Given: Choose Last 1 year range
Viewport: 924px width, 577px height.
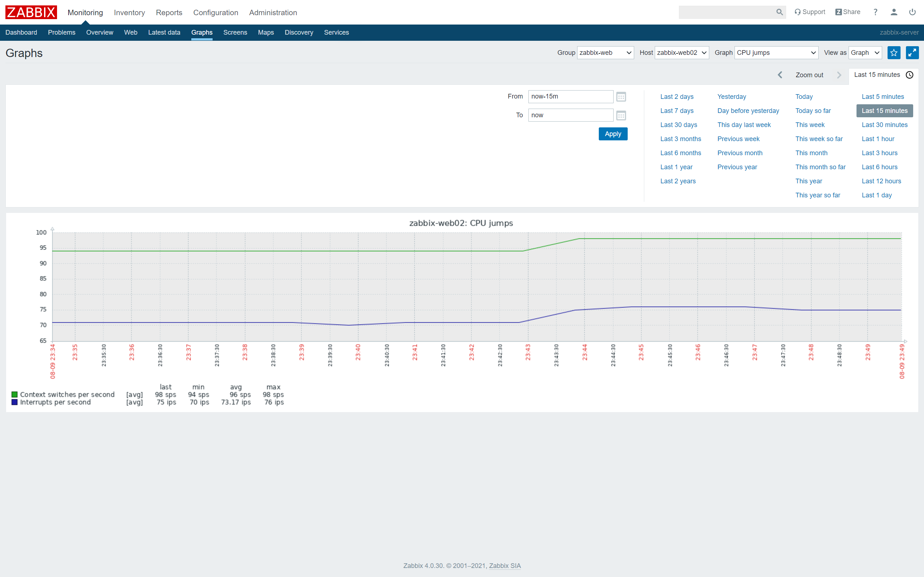Looking at the screenshot, I should click(676, 167).
